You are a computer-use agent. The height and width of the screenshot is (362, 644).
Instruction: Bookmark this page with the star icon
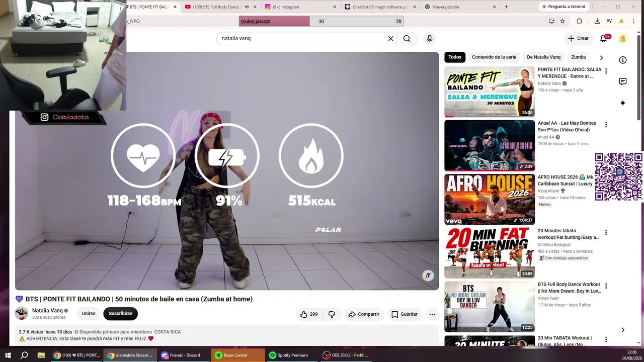pos(562,21)
